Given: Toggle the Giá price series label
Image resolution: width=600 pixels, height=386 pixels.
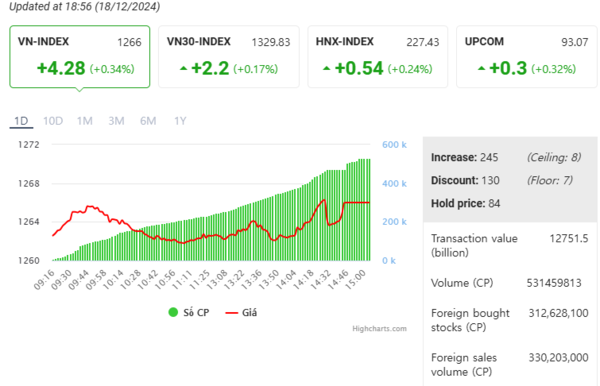Looking at the screenshot, I should [x=249, y=313].
